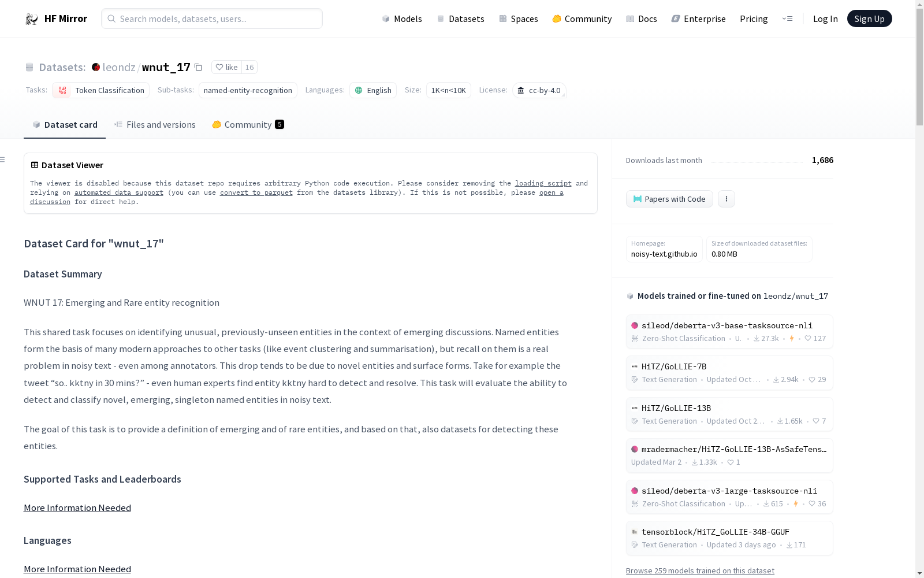924x578 pixels.
Task: Open the Docs menu item
Action: (642, 18)
